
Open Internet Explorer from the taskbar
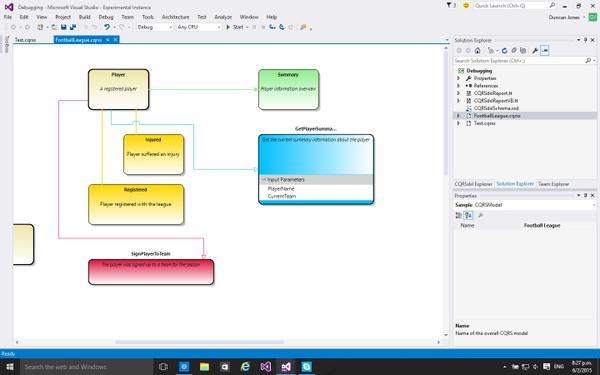(x=245, y=367)
